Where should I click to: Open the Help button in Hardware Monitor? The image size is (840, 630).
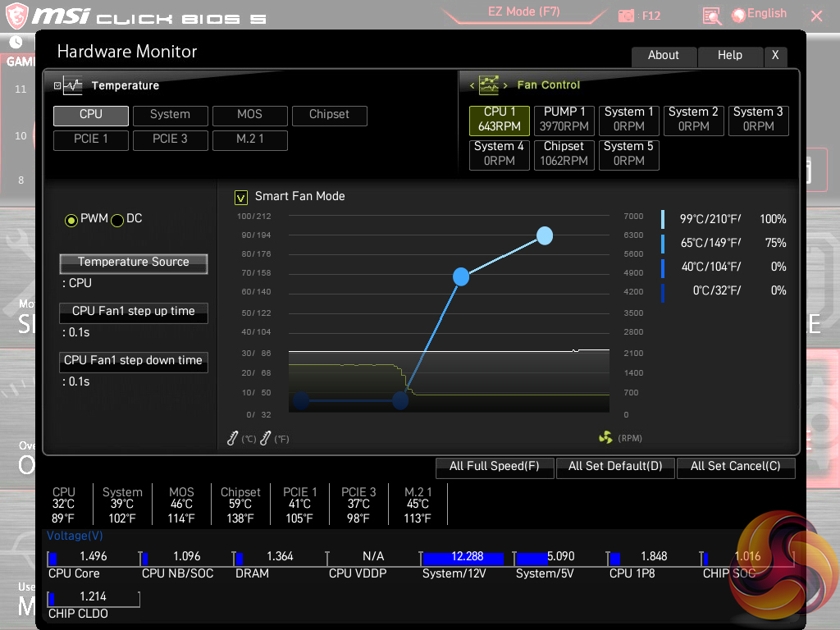730,56
